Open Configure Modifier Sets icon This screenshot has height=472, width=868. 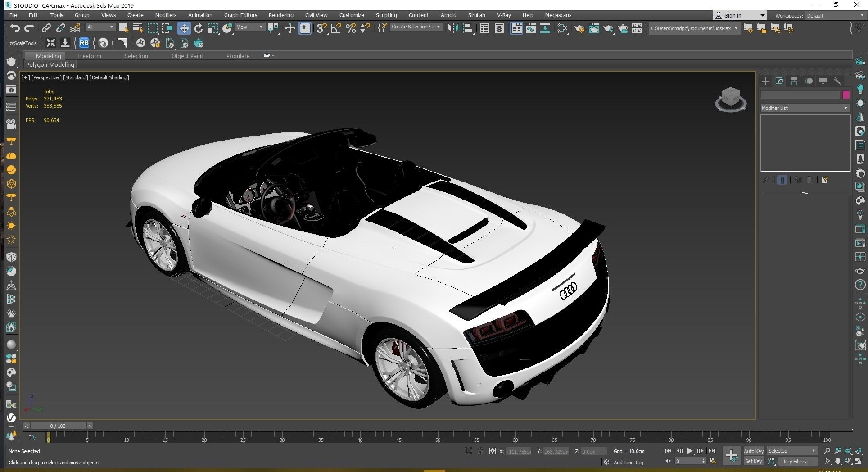[825, 180]
